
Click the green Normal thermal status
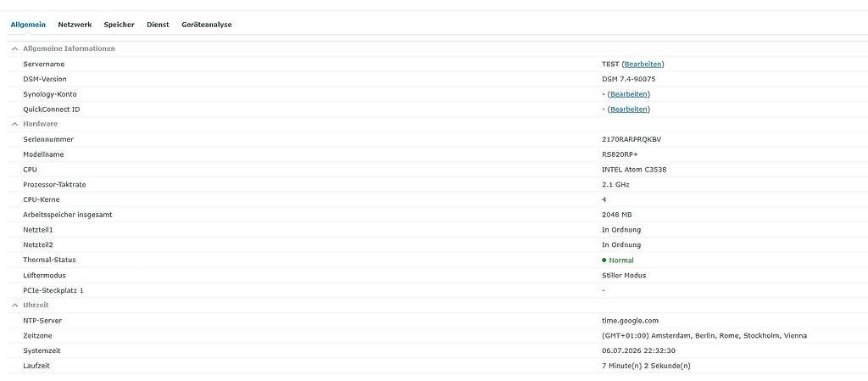click(x=621, y=261)
